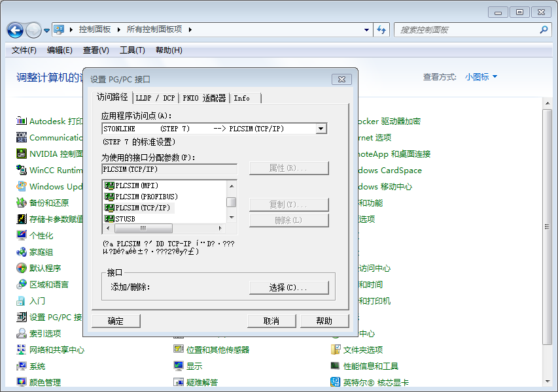Select the 访问路径 tab
The width and height of the screenshot is (558, 392).
[x=112, y=97]
